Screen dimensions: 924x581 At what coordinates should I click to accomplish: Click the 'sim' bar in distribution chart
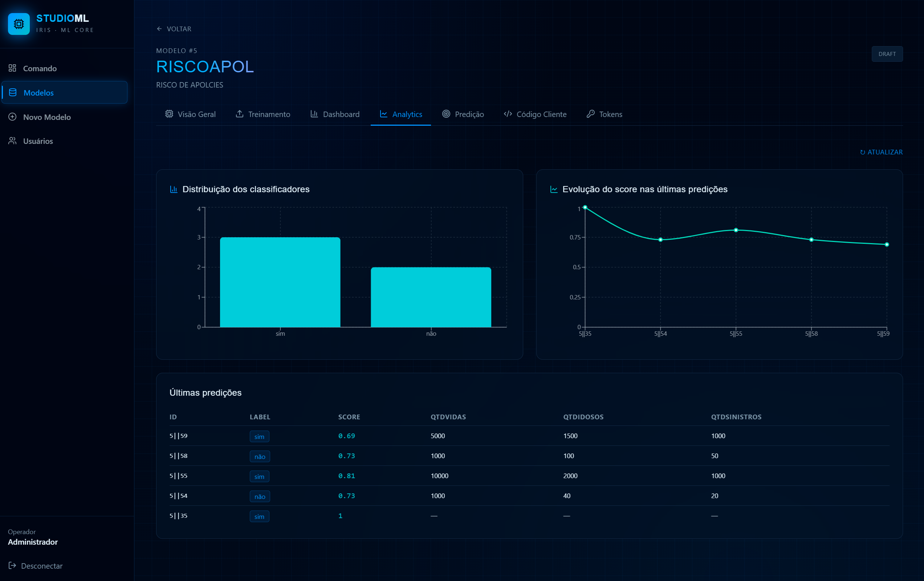point(280,282)
